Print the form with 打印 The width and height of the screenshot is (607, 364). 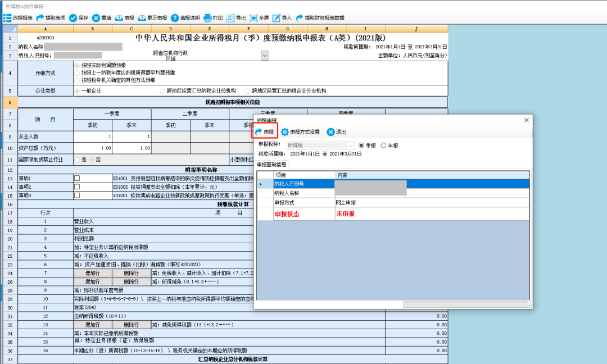[x=214, y=18]
